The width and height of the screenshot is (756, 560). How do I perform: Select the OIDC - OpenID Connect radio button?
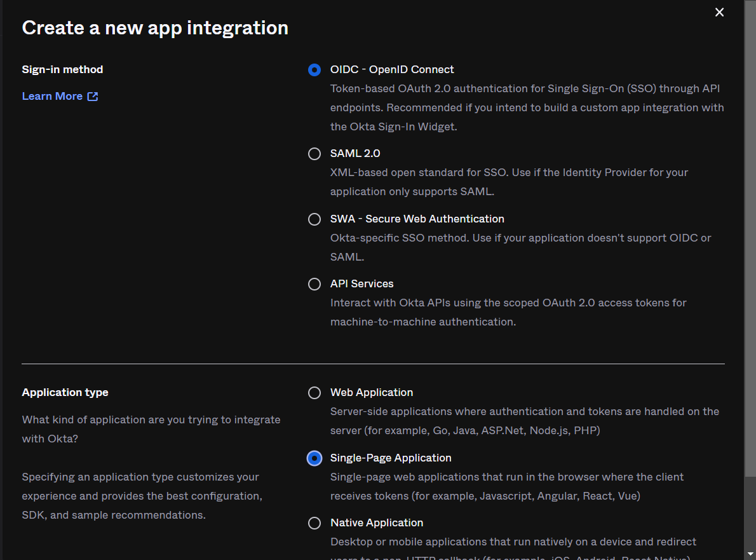(x=314, y=70)
